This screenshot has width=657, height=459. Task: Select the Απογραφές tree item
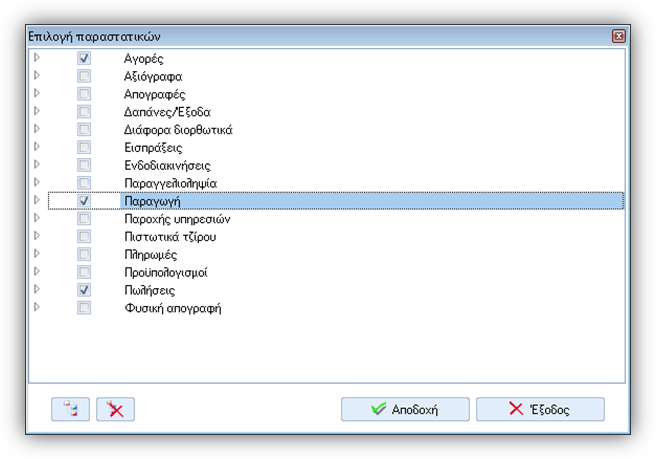[x=154, y=94]
